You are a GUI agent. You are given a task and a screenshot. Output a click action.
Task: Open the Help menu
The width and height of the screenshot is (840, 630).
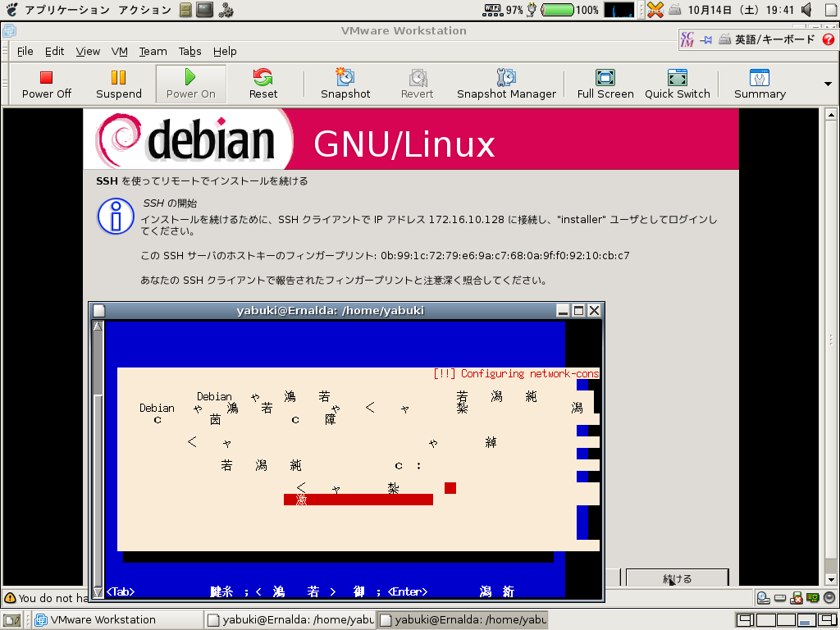pyautogui.click(x=225, y=52)
